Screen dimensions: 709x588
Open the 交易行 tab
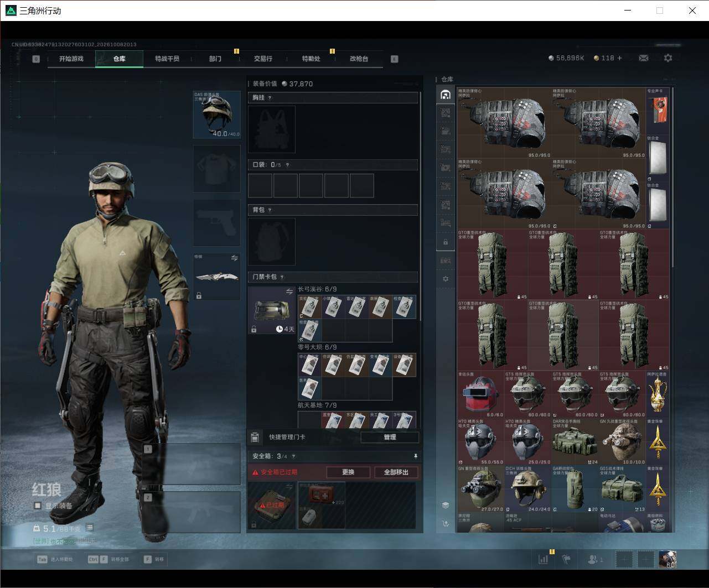point(263,59)
